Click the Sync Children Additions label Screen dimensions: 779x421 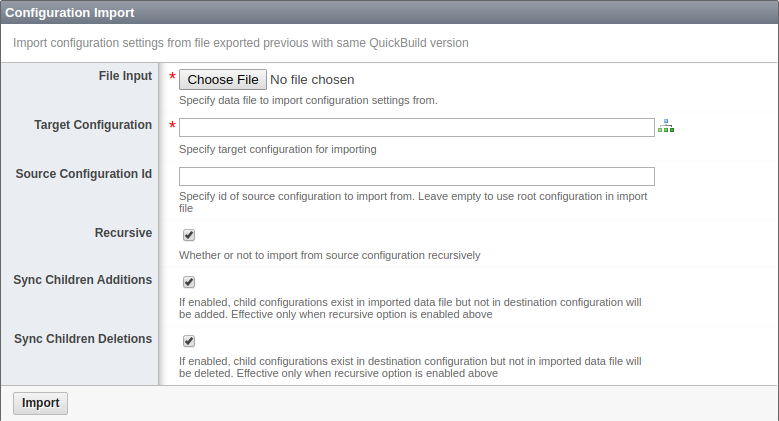tap(82, 280)
